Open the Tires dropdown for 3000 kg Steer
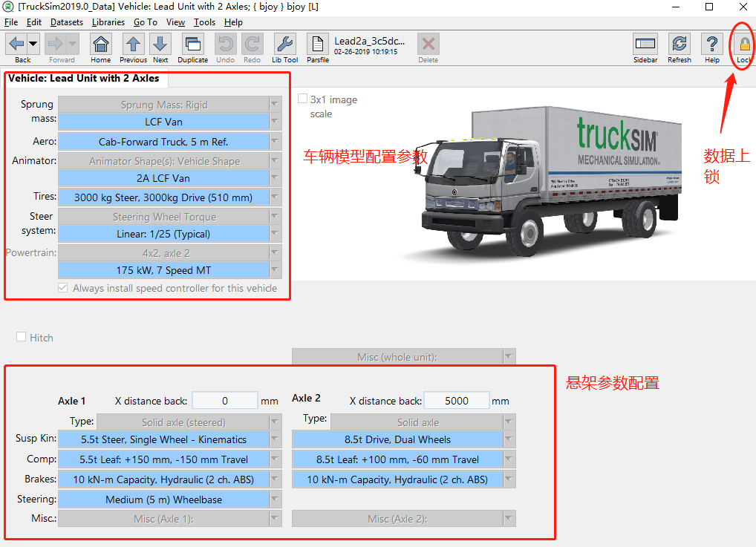Viewport: 756px width, 547px height. (x=276, y=197)
